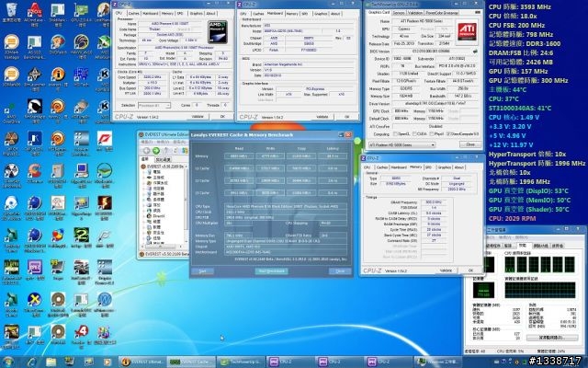Toggle PhysX checkbox in GPU-Z
The image size is (588, 368).
coord(431,134)
